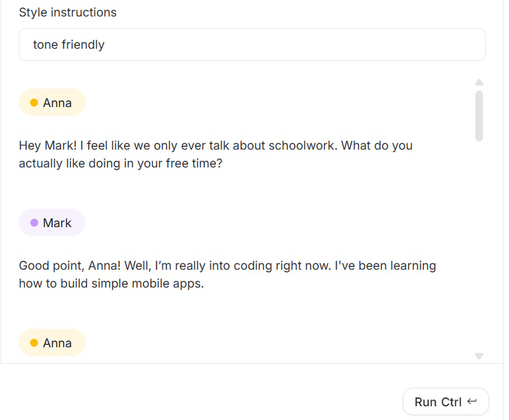The width and height of the screenshot is (509, 420).
Task: Click the yellow dot on first Anna chip
Action: pos(34,103)
